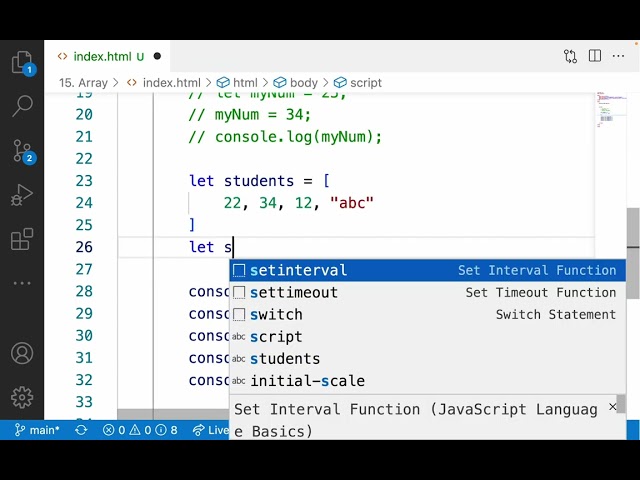This screenshot has width=640, height=480.
Task: Click line number 26 in gutter
Action: click(x=84, y=247)
